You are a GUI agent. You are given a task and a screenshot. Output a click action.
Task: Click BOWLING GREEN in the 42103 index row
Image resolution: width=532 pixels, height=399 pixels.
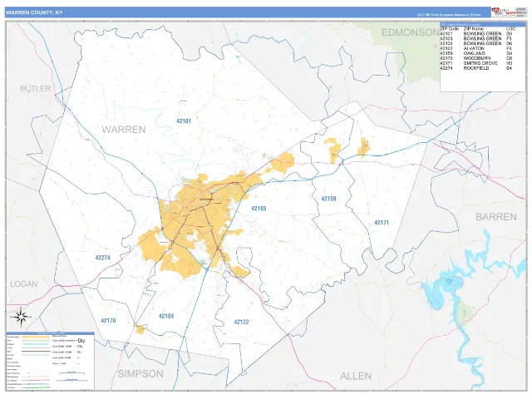coord(482,39)
